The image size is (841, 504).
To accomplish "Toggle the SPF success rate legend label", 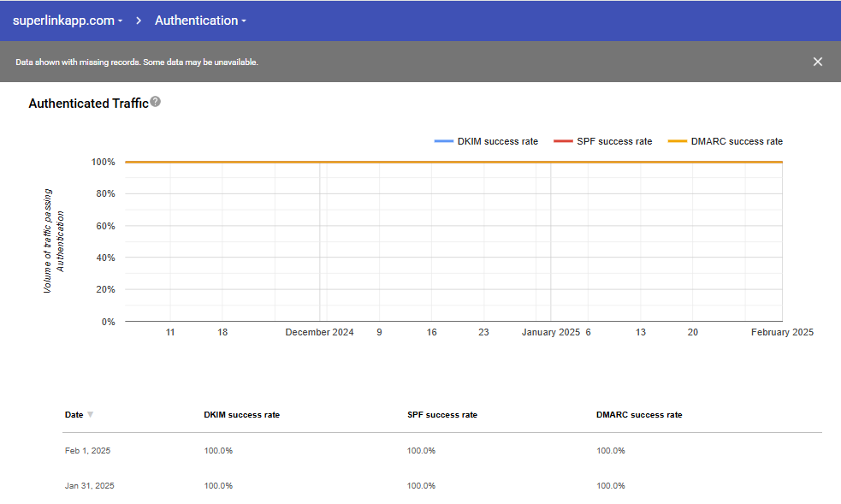I will pos(614,142).
